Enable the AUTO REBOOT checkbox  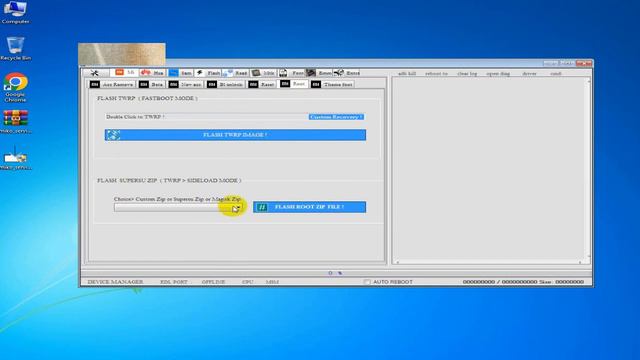click(367, 282)
